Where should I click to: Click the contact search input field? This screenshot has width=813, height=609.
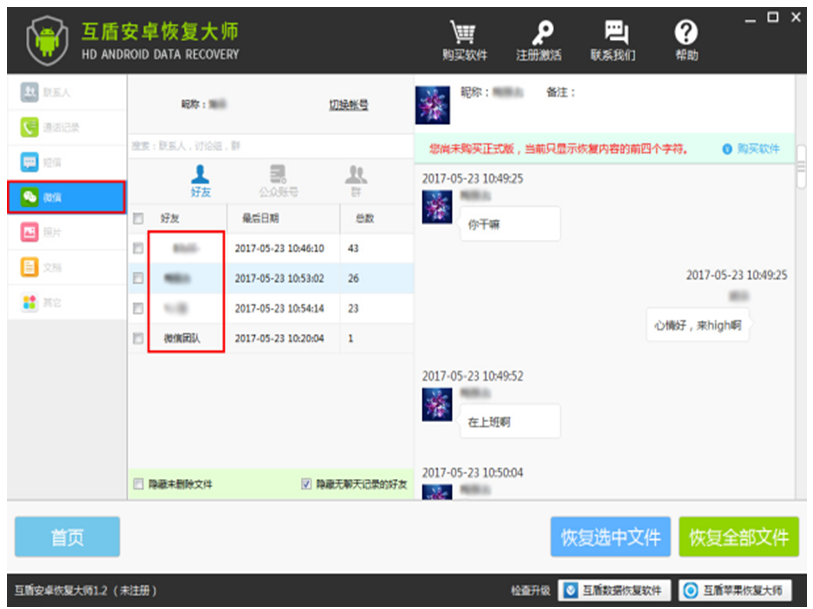coord(271,146)
